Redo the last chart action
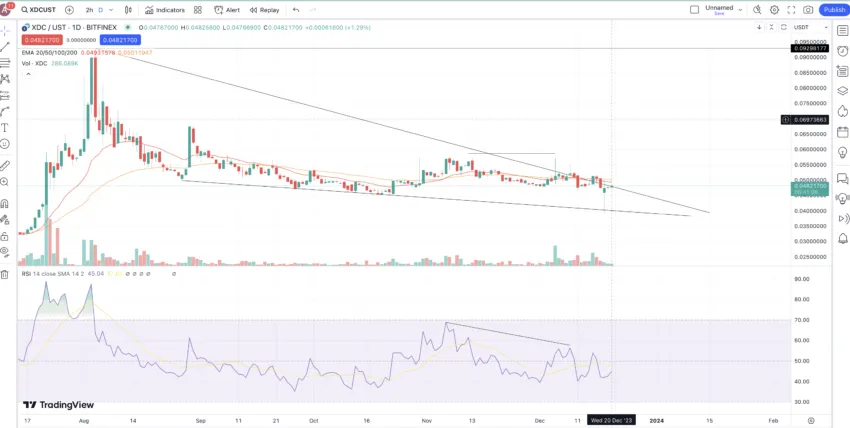The width and height of the screenshot is (850, 428). tap(313, 10)
